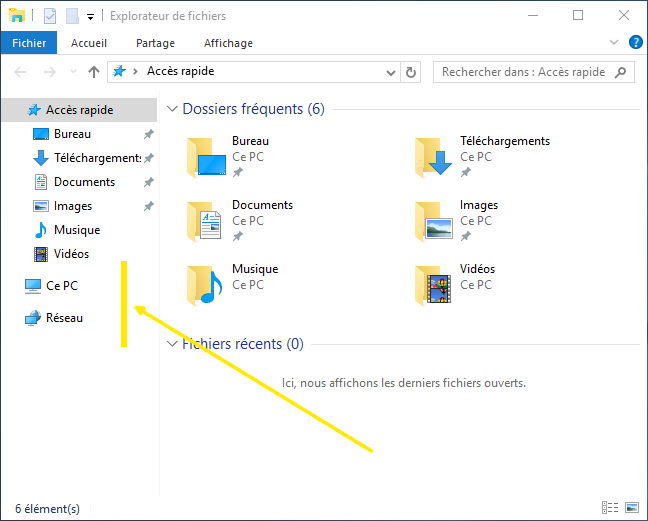Screen dimensions: 648x521
Task: Collapse the Dossiers fréquents section
Action: pyautogui.click(x=172, y=109)
